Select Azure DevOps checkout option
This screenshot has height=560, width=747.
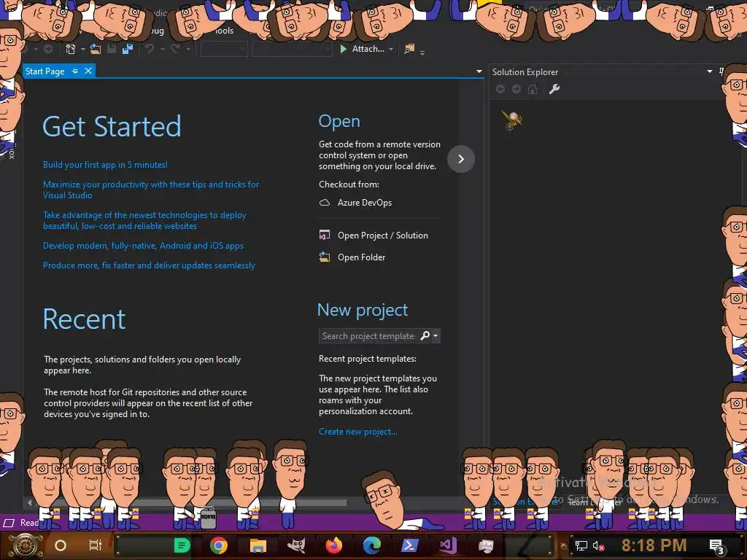click(x=365, y=203)
